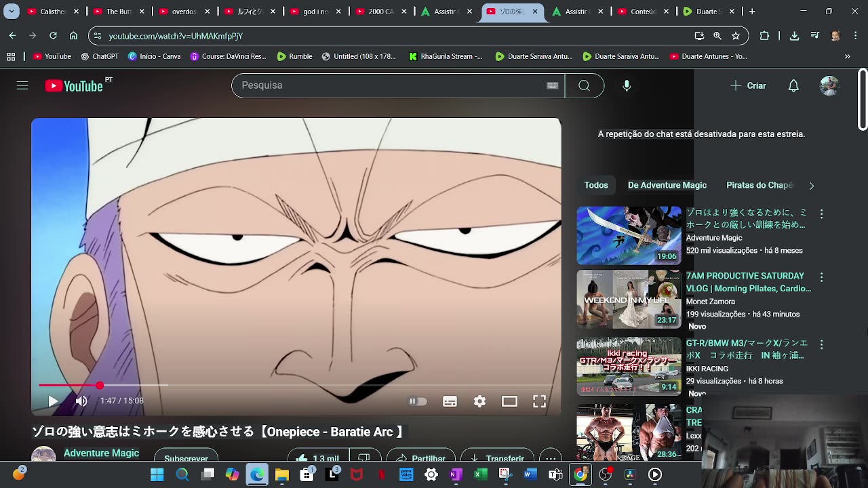
Task: Switch to the 2000 CA tab
Action: [x=382, y=12]
